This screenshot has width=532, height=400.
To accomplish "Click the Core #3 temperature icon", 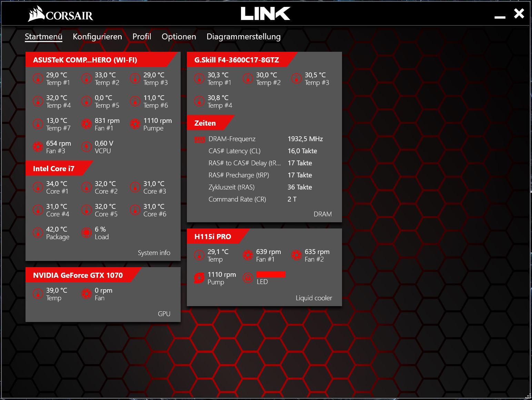I will pos(135,187).
